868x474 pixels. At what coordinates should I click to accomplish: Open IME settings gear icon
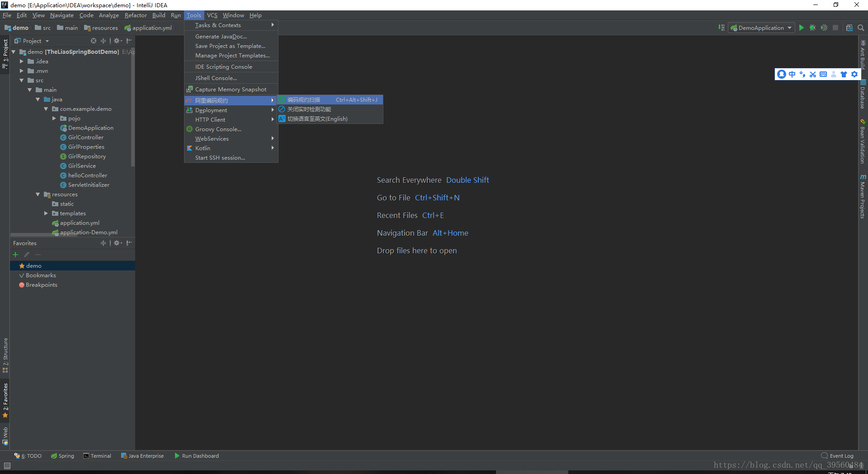(x=854, y=74)
